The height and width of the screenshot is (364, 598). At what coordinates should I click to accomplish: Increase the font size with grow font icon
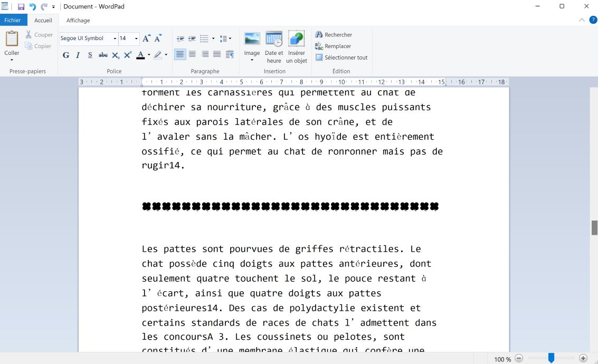(x=146, y=38)
